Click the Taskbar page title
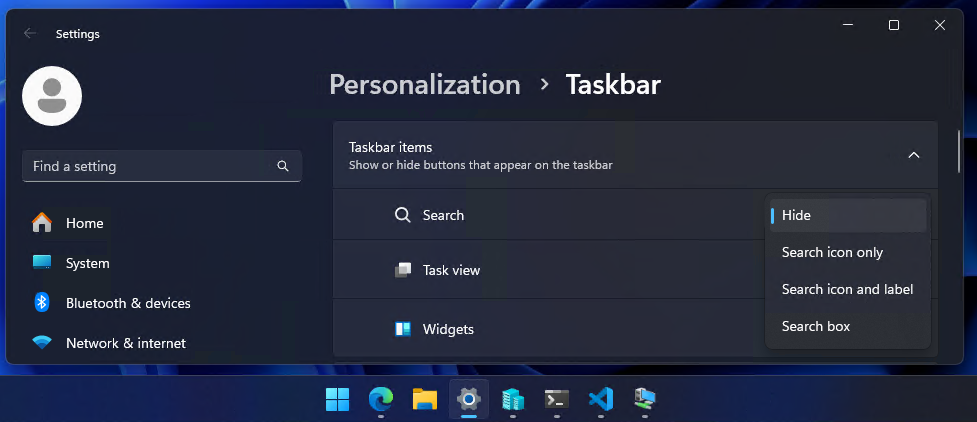Image resolution: width=977 pixels, height=422 pixels. 613,84
